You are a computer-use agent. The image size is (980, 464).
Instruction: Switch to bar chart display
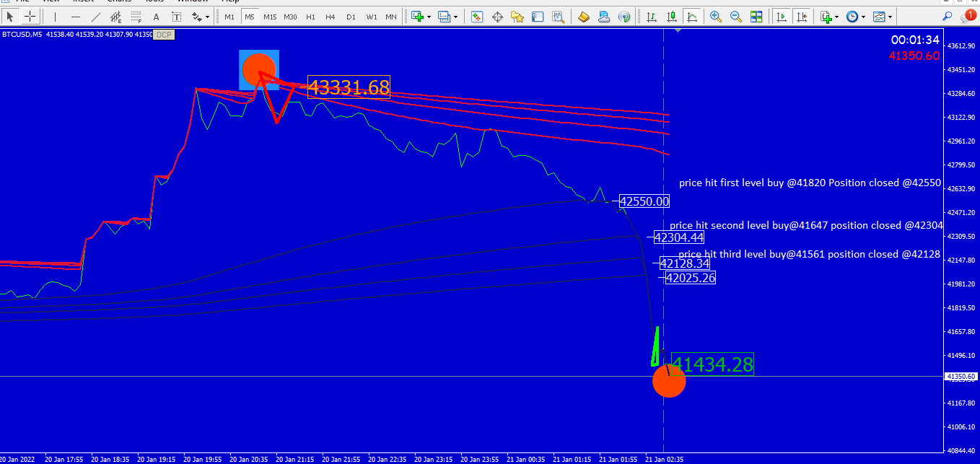coord(652,16)
